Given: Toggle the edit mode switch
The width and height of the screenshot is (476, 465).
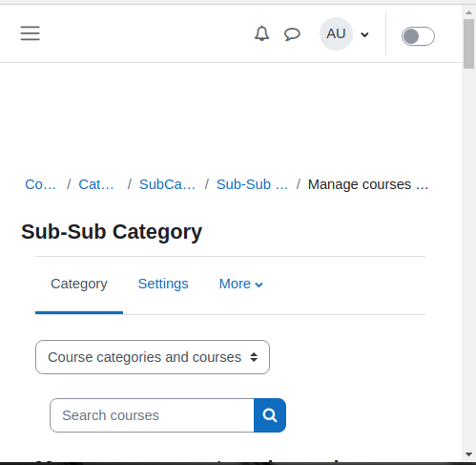Looking at the screenshot, I should (x=418, y=36).
